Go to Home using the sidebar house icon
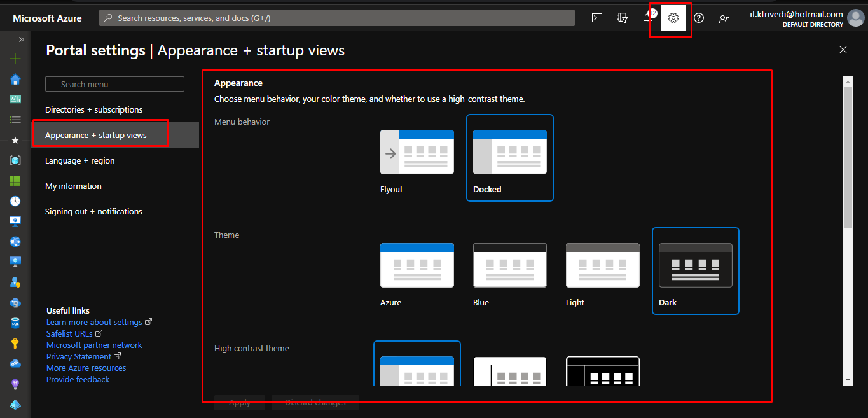Viewport: 868px width, 418px height. [x=15, y=79]
